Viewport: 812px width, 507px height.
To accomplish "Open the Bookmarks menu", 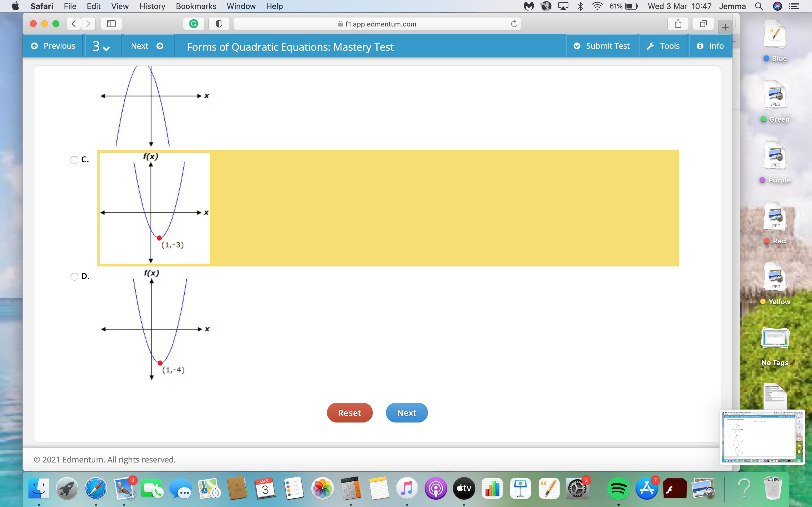I will pyautogui.click(x=196, y=6).
